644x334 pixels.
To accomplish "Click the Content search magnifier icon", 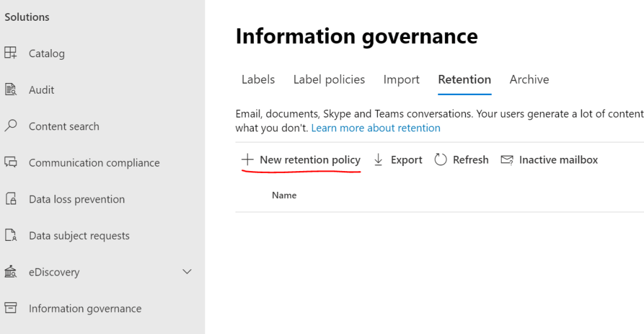I will 11,126.
